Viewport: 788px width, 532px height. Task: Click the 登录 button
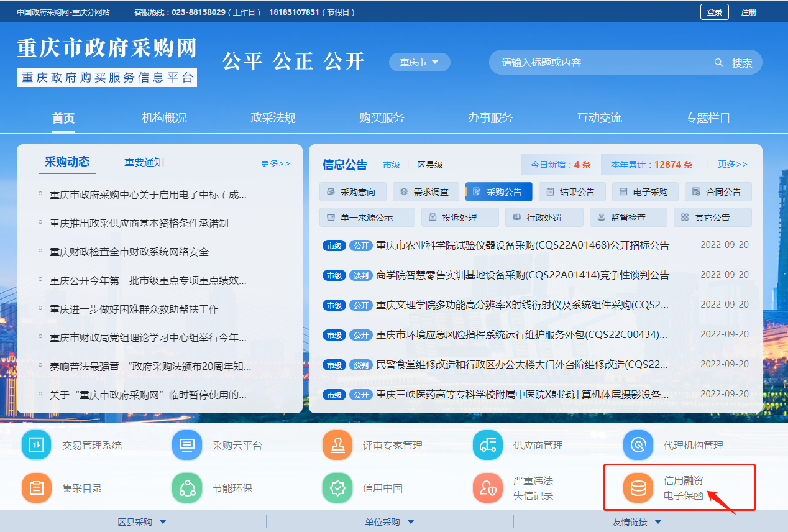(x=714, y=12)
